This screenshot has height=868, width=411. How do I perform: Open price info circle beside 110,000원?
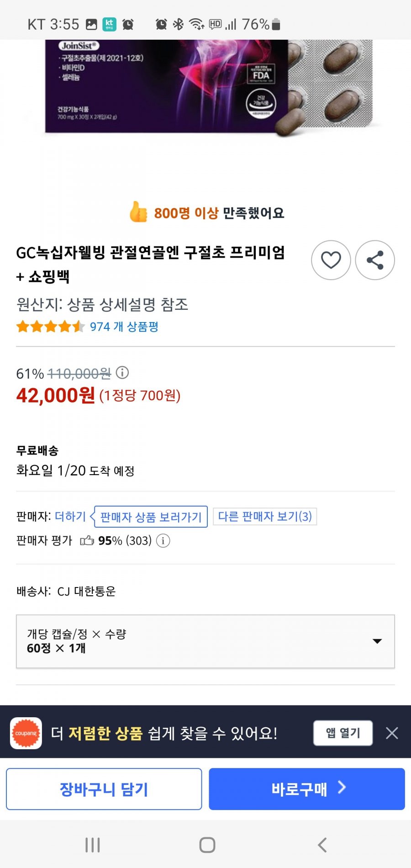point(122,373)
